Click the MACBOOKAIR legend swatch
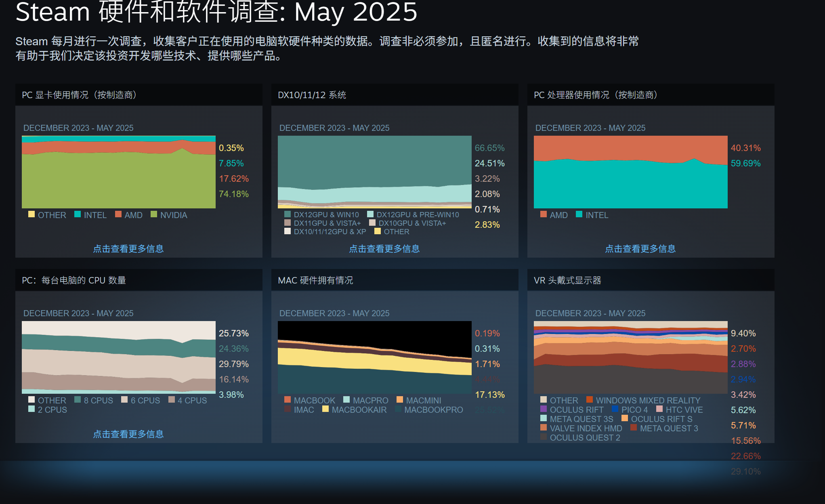Image resolution: width=825 pixels, height=504 pixels. point(325,409)
